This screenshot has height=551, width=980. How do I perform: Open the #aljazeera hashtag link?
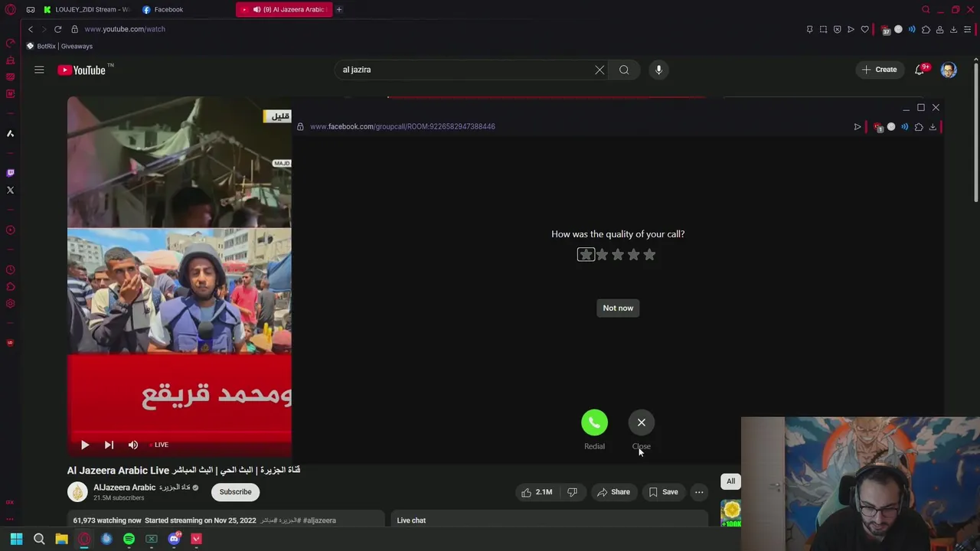(319, 520)
